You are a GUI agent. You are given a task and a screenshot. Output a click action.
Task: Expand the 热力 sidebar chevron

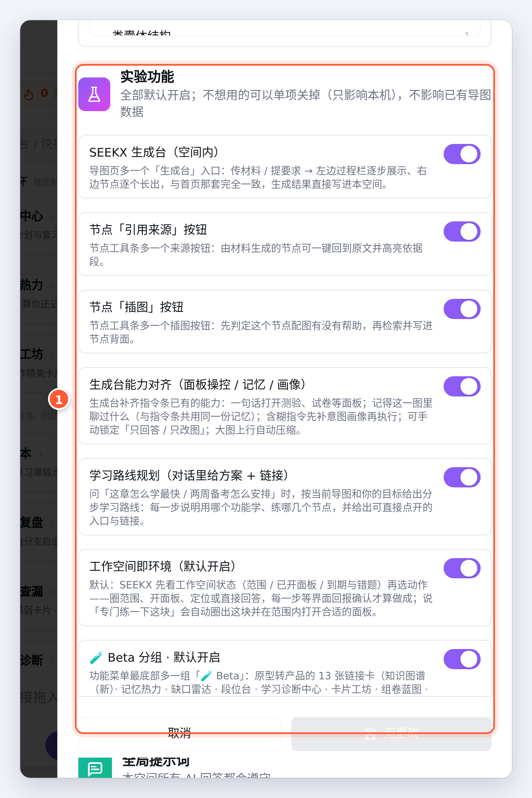52,286
